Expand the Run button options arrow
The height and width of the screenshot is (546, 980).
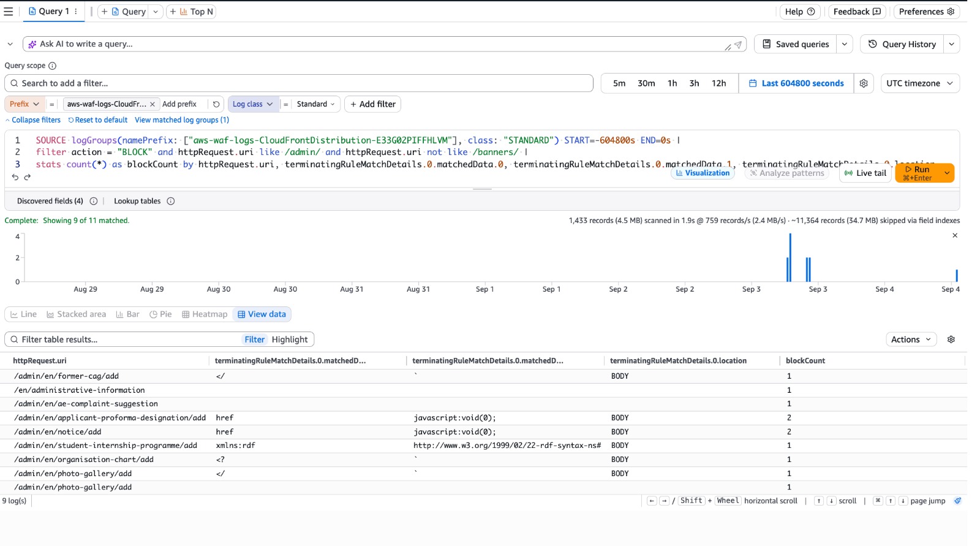tap(947, 173)
